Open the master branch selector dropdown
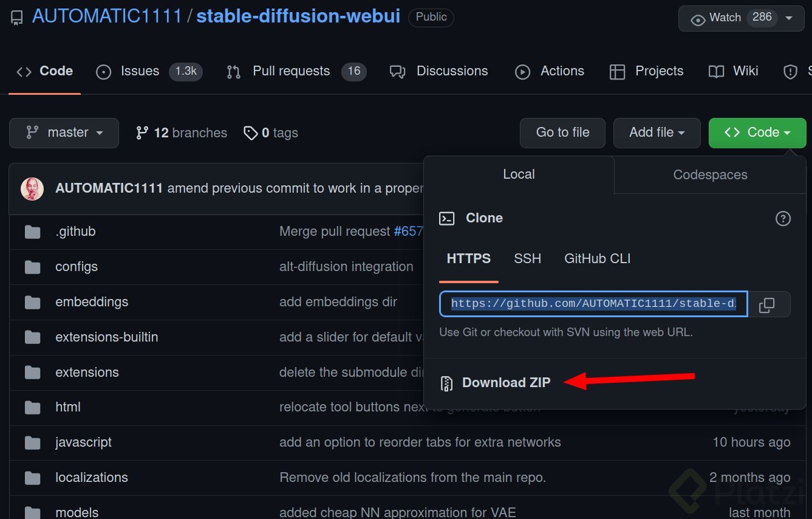 [x=64, y=133]
